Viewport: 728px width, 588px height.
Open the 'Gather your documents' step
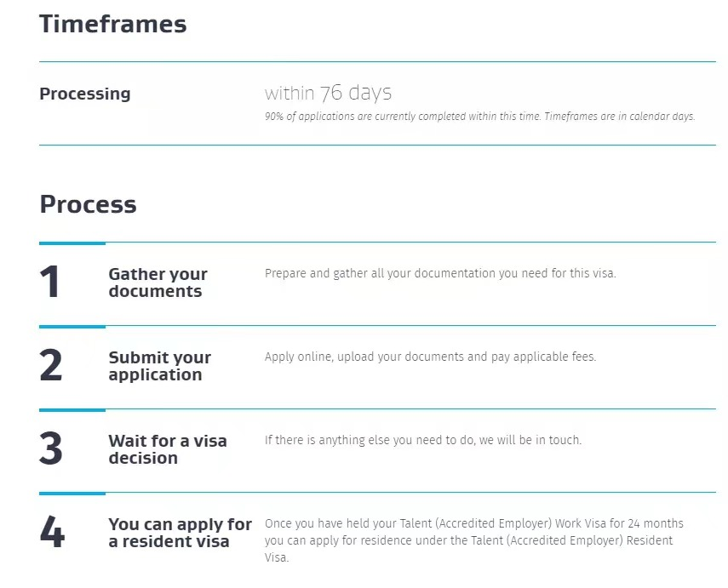(x=158, y=283)
